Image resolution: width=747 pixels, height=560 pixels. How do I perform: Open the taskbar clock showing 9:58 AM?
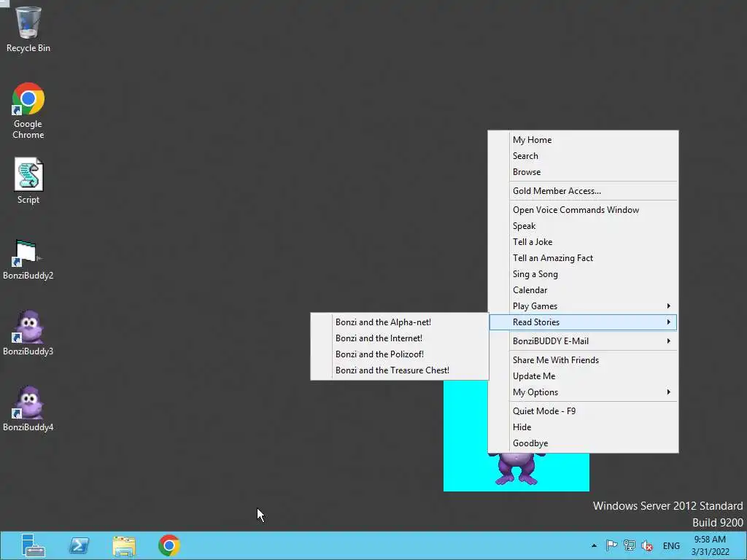[x=710, y=545]
